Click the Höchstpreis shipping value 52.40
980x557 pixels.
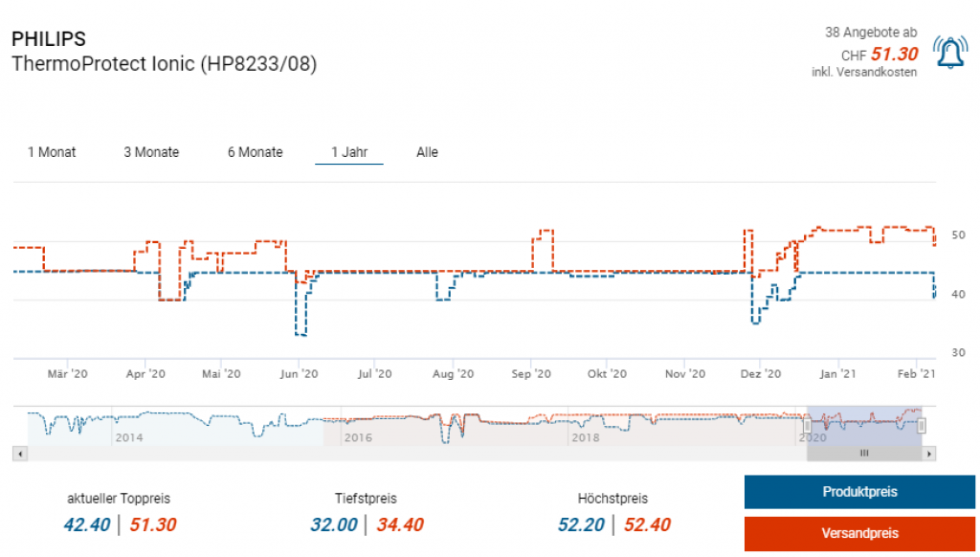pyautogui.click(x=648, y=524)
